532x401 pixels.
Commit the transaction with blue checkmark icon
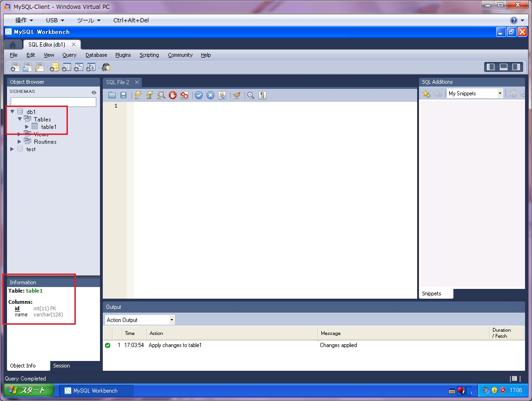point(199,95)
